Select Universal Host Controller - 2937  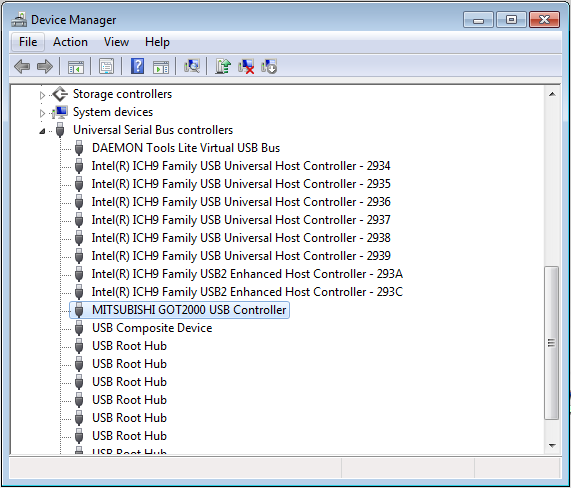241,220
